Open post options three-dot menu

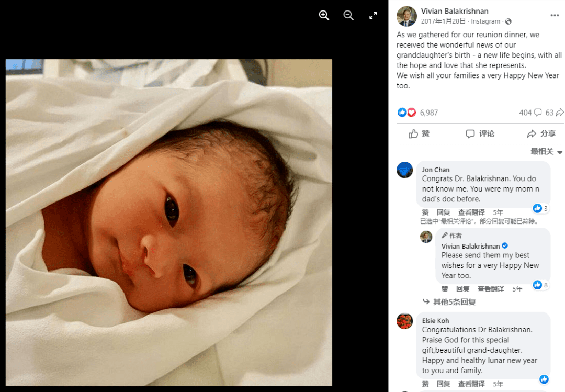pyautogui.click(x=555, y=15)
